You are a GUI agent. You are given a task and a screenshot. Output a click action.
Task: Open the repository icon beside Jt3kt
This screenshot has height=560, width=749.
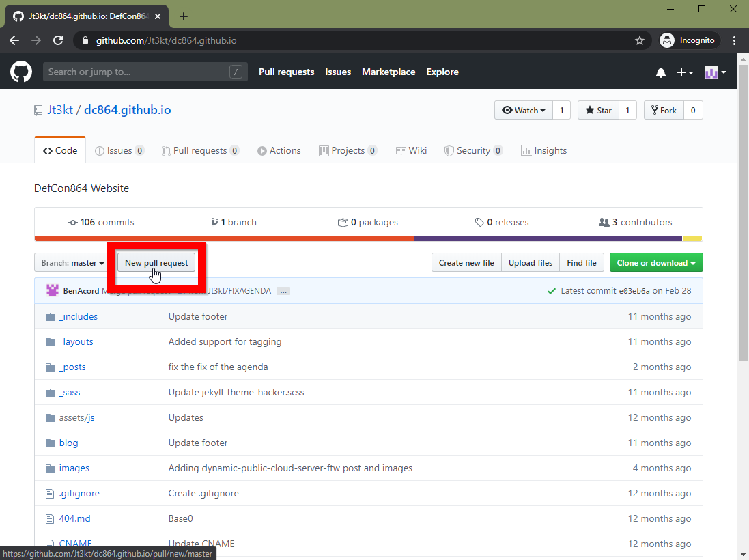[x=38, y=110]
